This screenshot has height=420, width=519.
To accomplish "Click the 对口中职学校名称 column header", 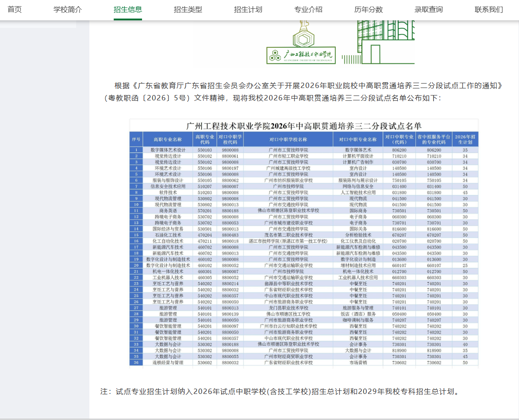I will pyautogui.click(x=288, y=140).
